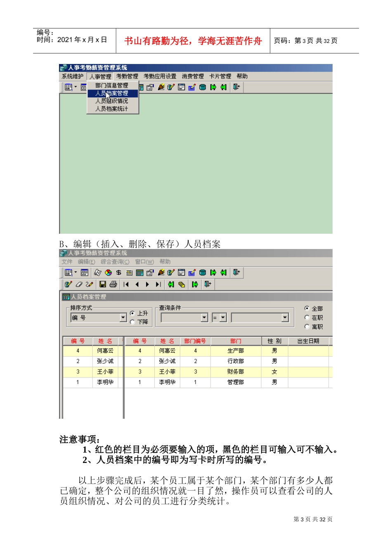Select the 女 gender cell

pyautogui.click(x=274, y=372)
